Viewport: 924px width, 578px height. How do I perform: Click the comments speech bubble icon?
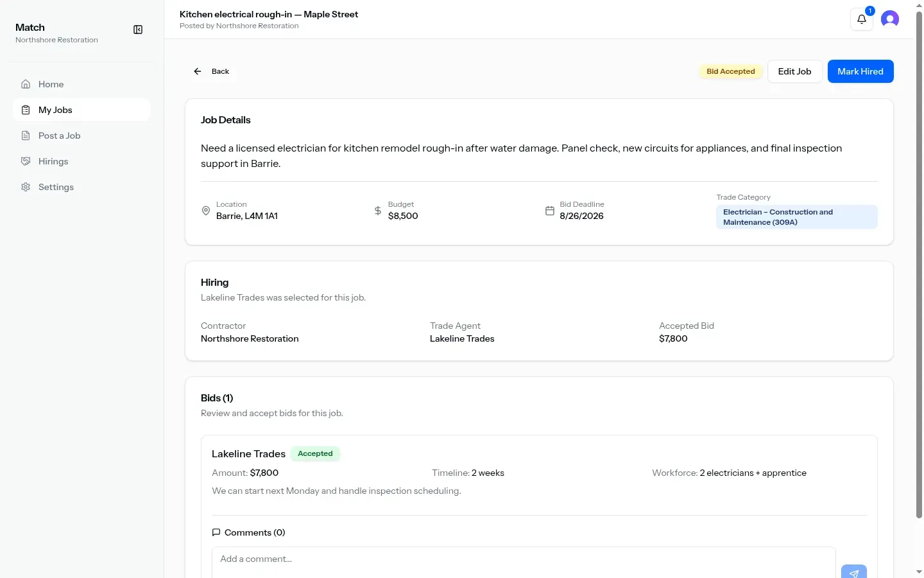click(x=216, y=532)
